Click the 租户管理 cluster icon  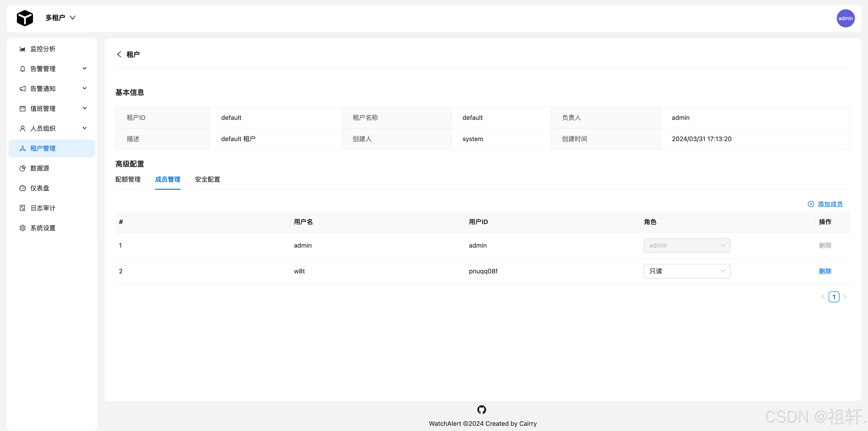click(x=23, y=148)
